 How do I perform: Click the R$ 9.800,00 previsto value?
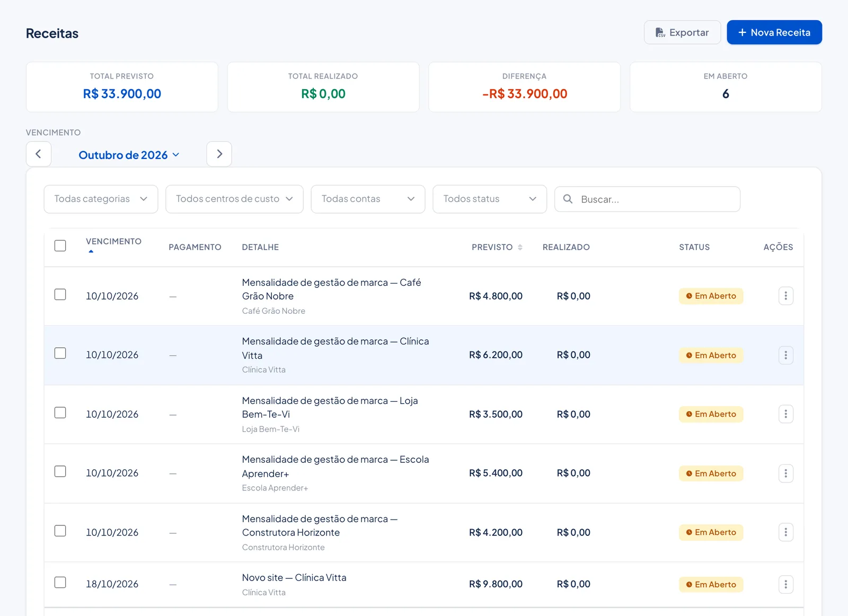point(496,584)
